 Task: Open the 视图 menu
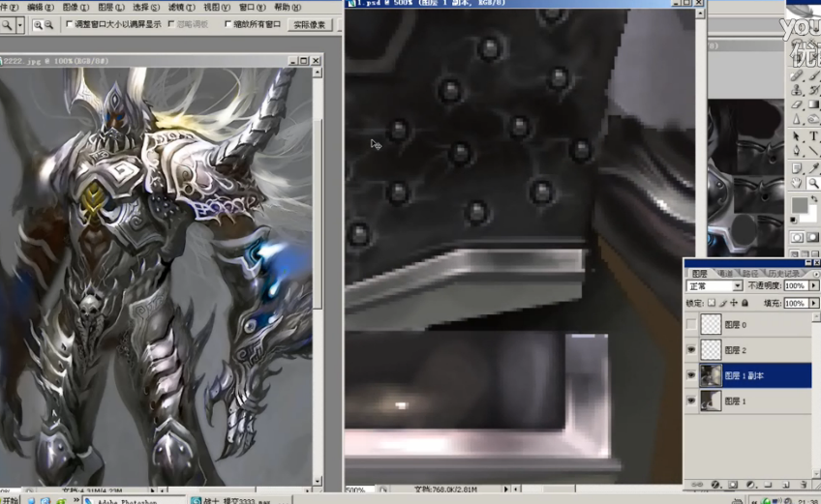point(217,8)
